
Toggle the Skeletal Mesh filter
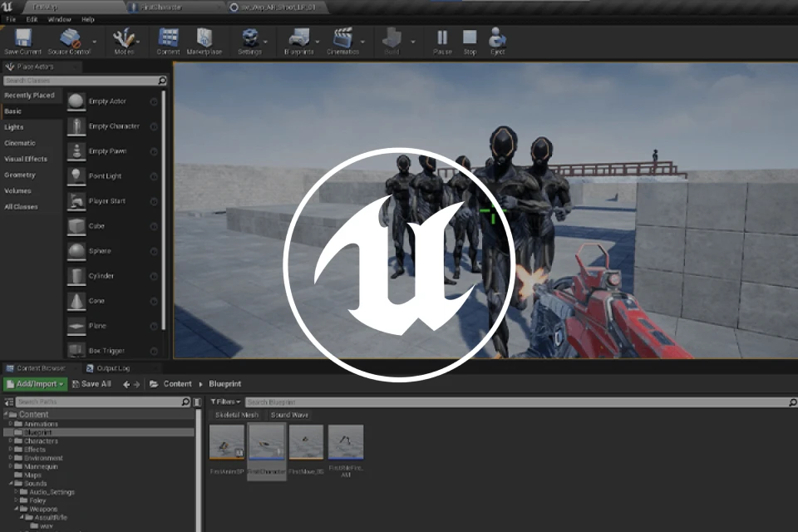[237, 415]
